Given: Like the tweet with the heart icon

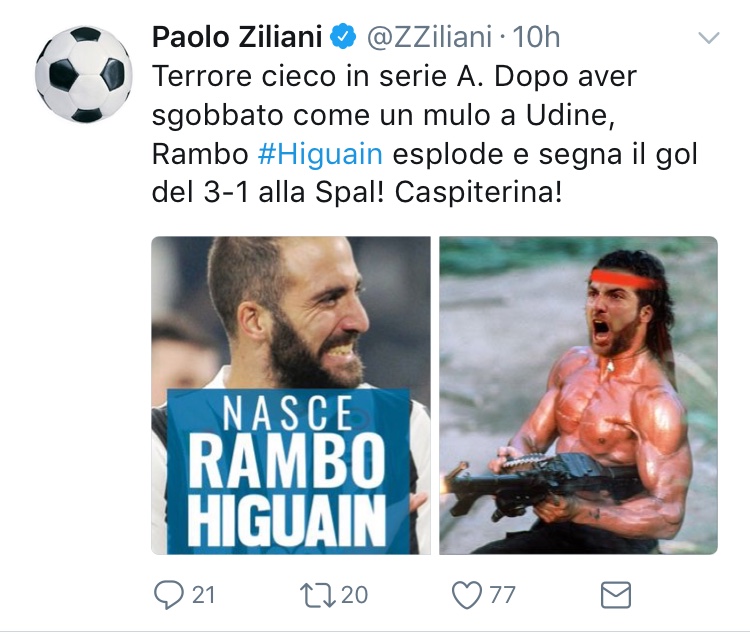Looking at the screenshot, I should pyautogui.click(x=467, y=595).
